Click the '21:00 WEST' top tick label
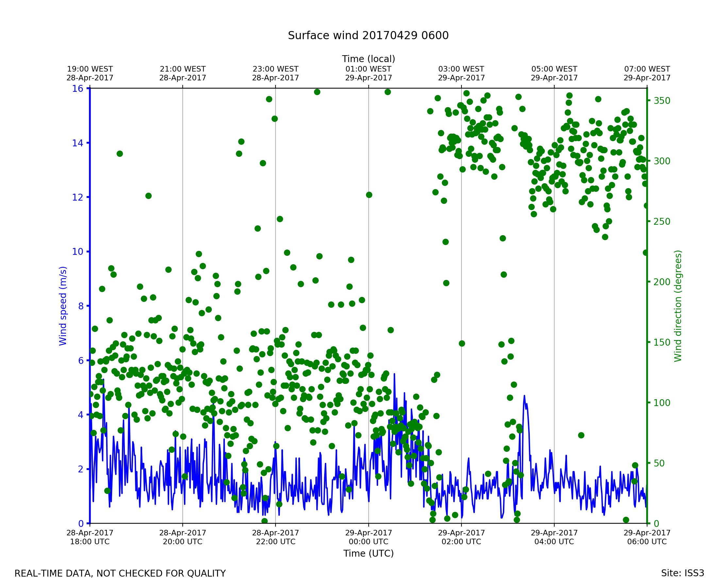Viewport: 719px width, 588px height. coord(183,69)
